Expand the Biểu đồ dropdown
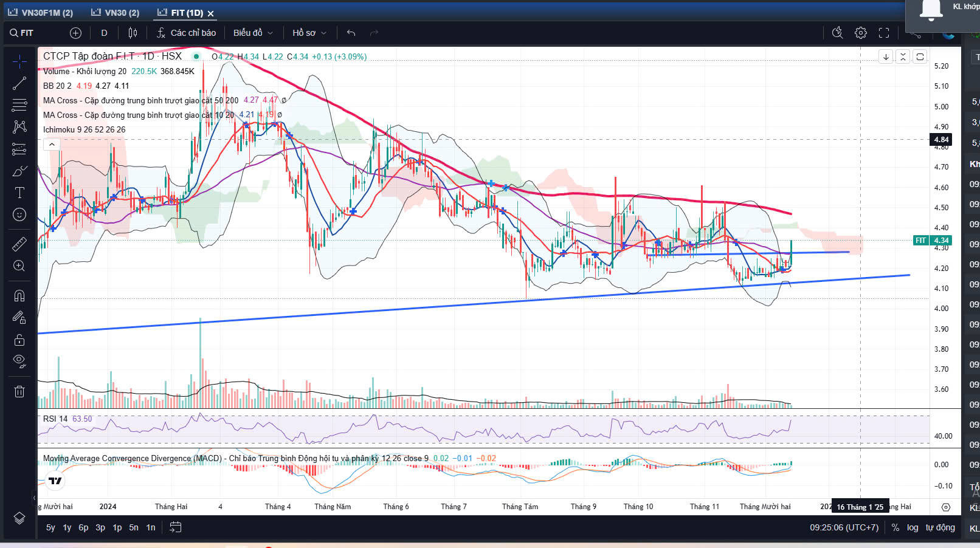Image resolution: width=980 pixels, height=548 pixels. [x=253, y=33]
